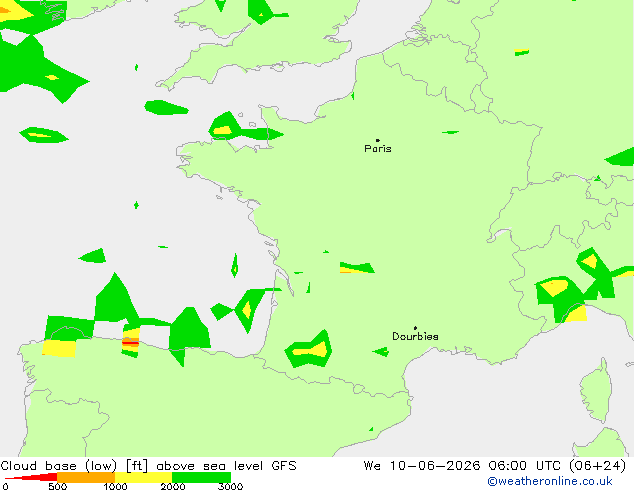Click the forecast date 'We 10-06-2026 06:00 UTC (06+24)'
634x490 pixels.
tap(495, 466)
